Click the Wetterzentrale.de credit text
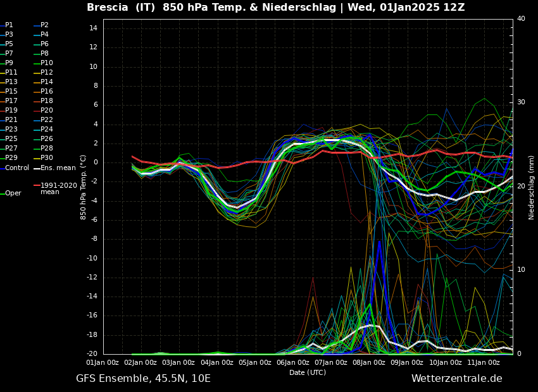 click(457, 379)
